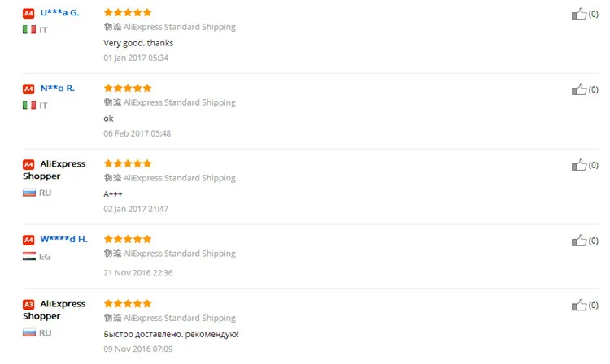Click the A3 level badge of last reviewer
The image size is (610, 364).
[x=28, y=305]
